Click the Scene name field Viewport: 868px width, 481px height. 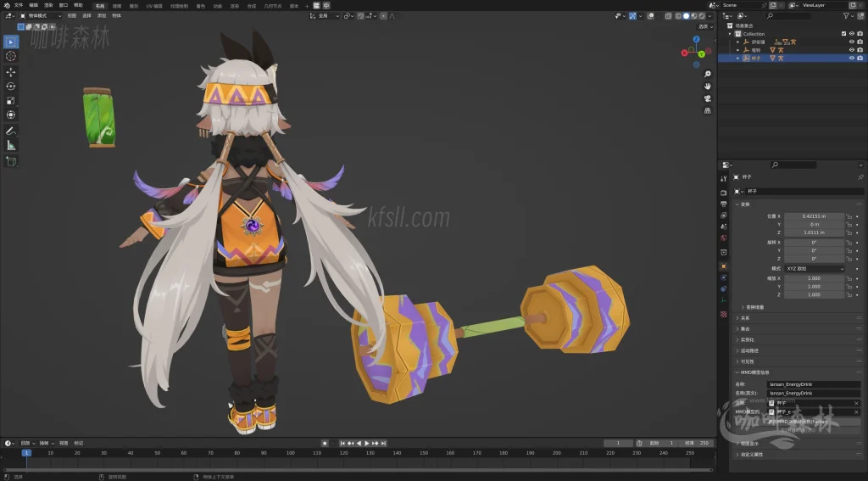pos(741,5)
